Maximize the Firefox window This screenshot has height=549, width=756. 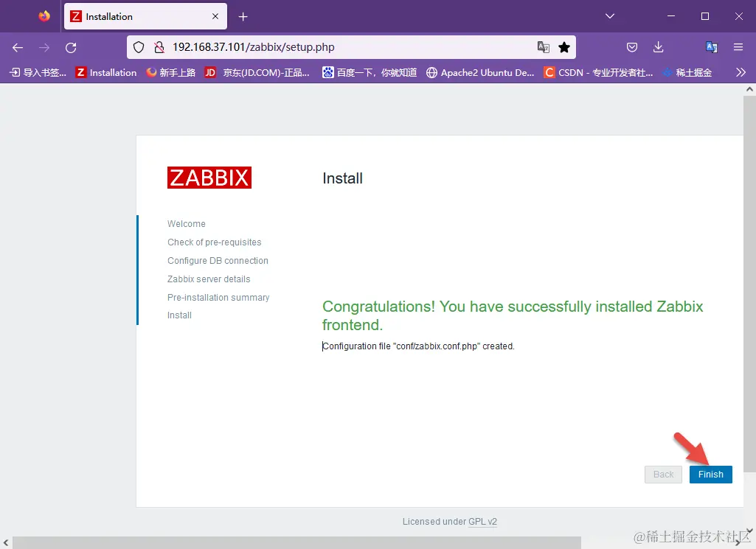(x=705, y=16)
